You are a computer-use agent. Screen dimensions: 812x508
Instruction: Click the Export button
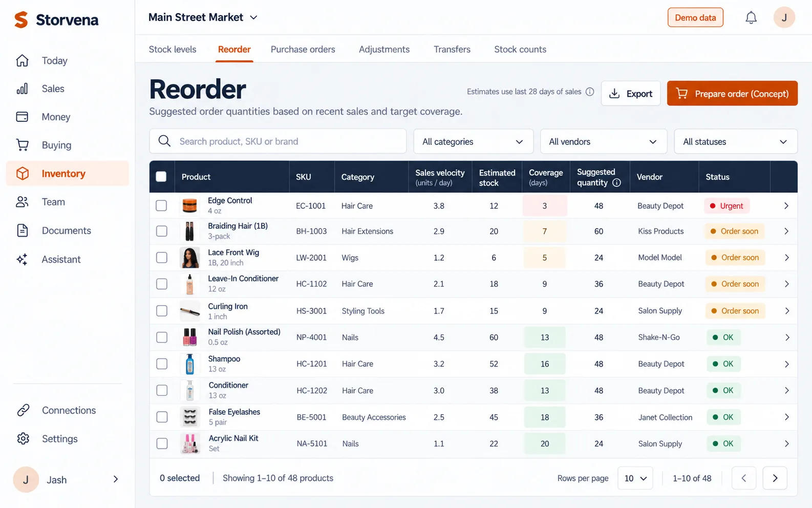click(631, 93)
